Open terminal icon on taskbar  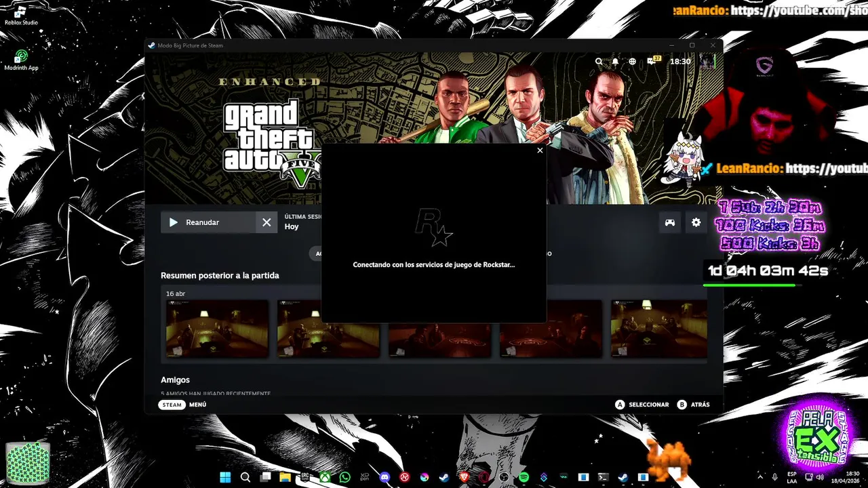603,477
